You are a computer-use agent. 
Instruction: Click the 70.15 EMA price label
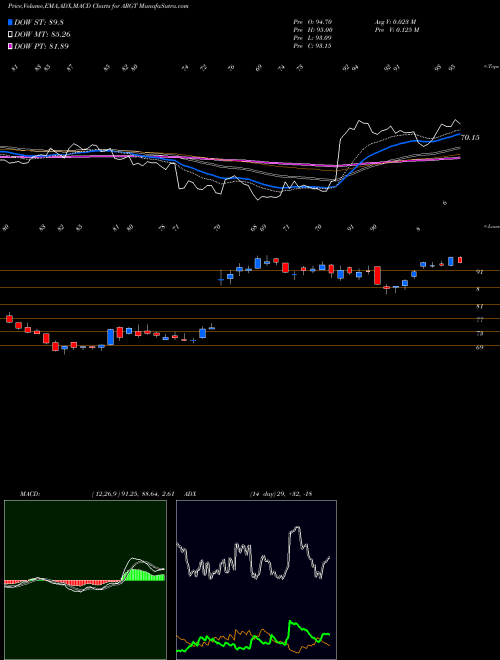click(x=470, y=137)
